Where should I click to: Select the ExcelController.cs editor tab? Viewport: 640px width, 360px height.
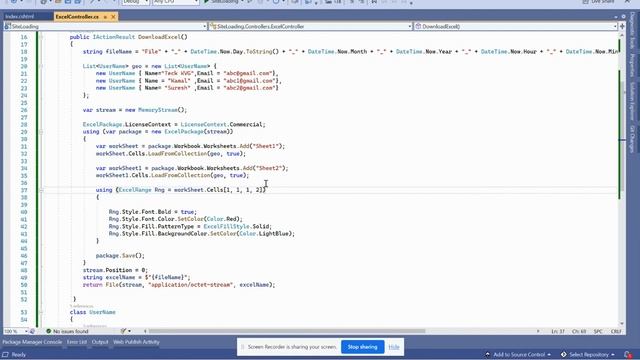pyautogui.click(x=78, y=17)
